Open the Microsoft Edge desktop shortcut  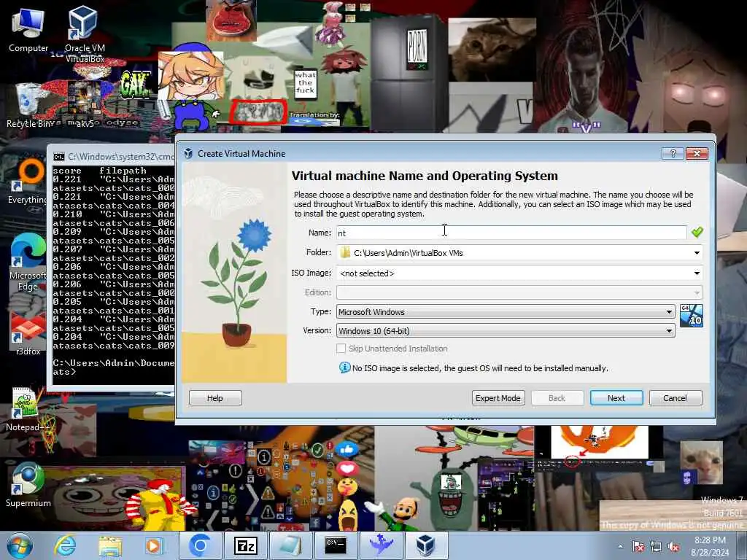(x=28, y=262)
